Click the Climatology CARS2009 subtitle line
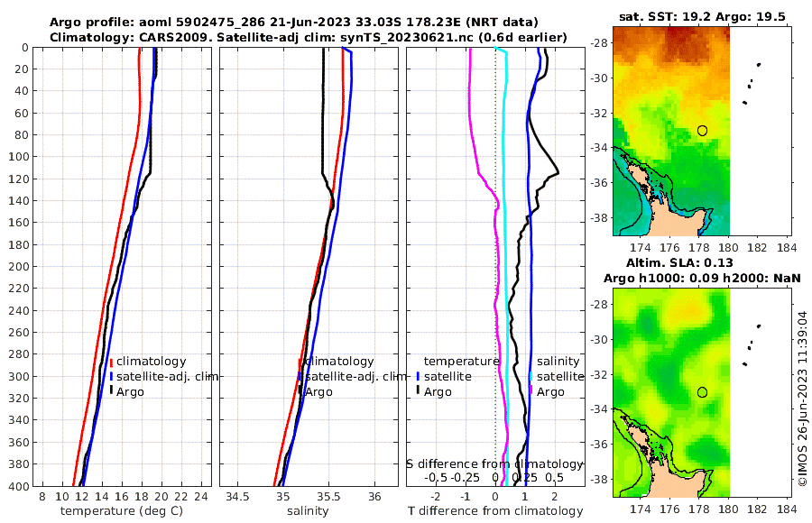 click(x=309, y=37)
